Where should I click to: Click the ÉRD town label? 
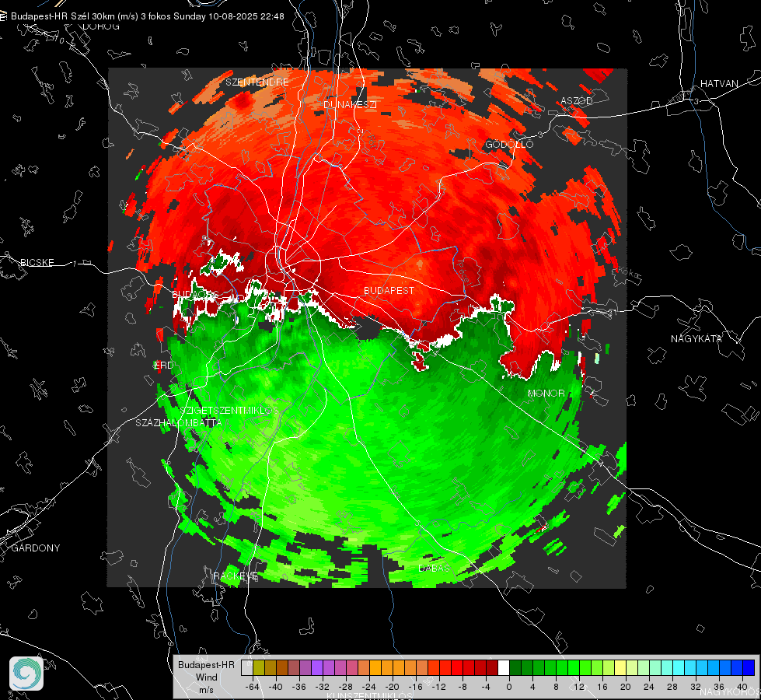(x=163, y=366)
